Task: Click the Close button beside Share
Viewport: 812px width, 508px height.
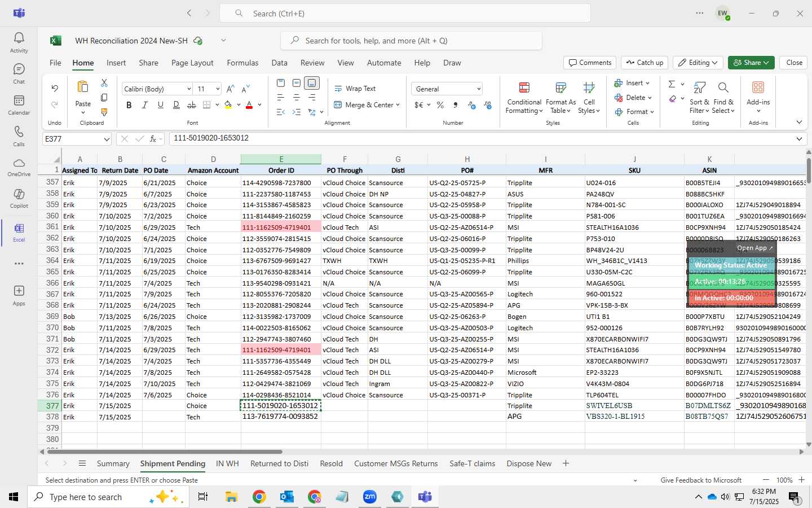Action: (794, 63)
